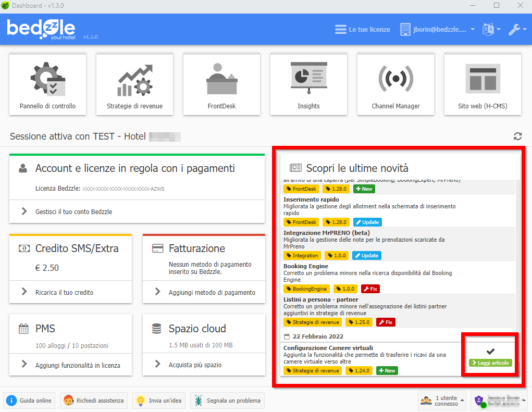The height and width of the screenshot is (412, 532).
Task: Click the Update tag under Inserimento rapido
Action: tap(367, 222)
